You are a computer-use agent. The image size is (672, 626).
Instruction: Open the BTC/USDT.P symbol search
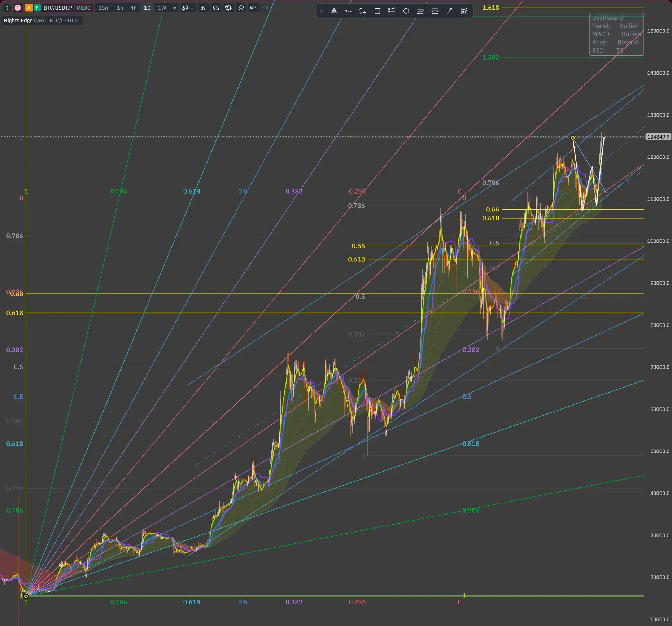click(58, 8)
